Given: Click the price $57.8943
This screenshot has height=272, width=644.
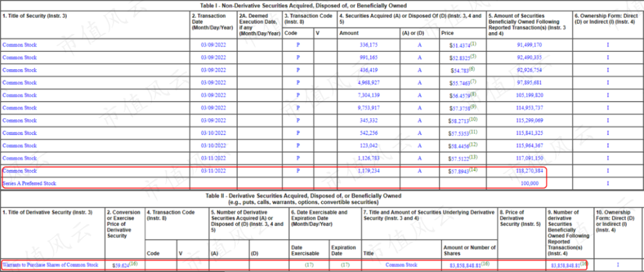Looking at the screenshot, I should pyautogui.click(x=460, y=171).
